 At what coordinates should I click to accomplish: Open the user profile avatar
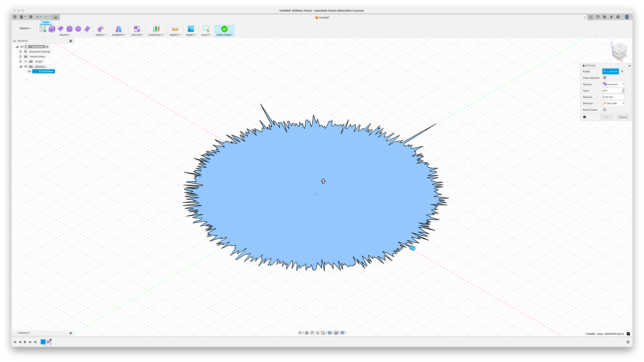[x=627, y=17]
